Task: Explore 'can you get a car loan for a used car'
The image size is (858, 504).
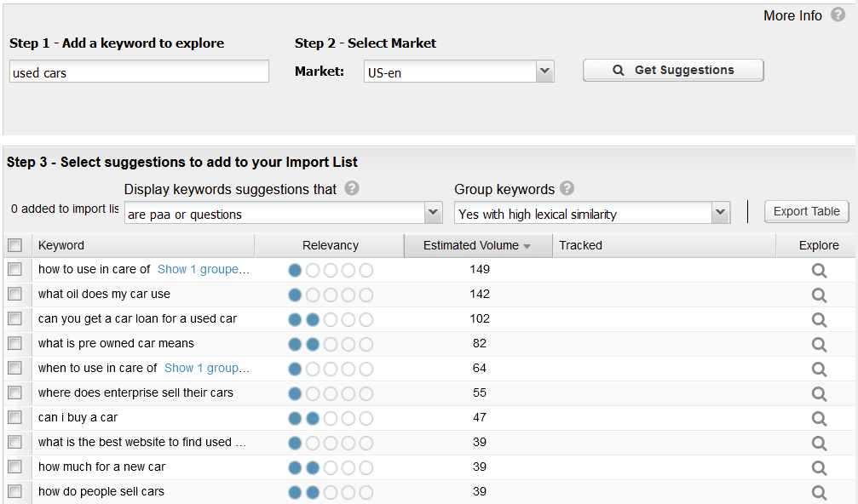Action: (818, 319)
